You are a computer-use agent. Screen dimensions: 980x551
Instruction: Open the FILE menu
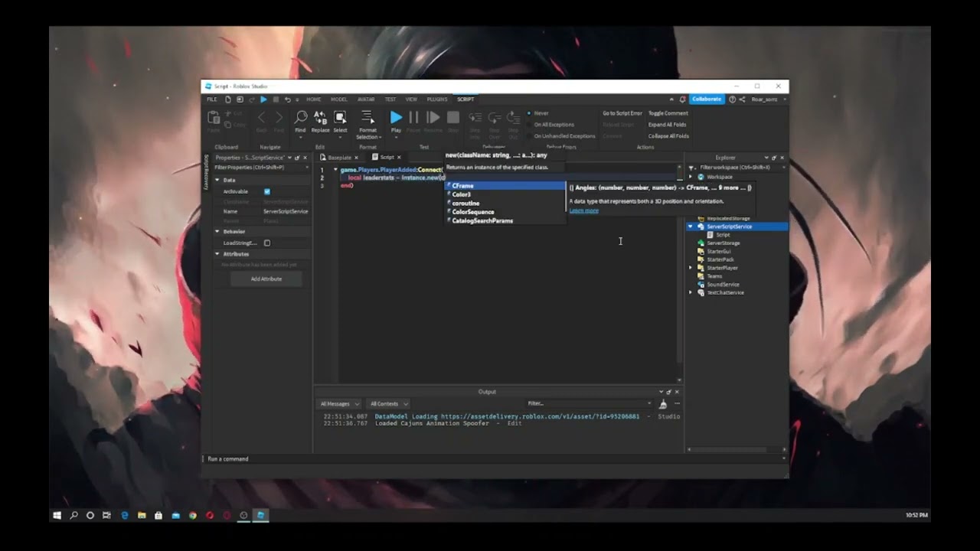[211, 99]
